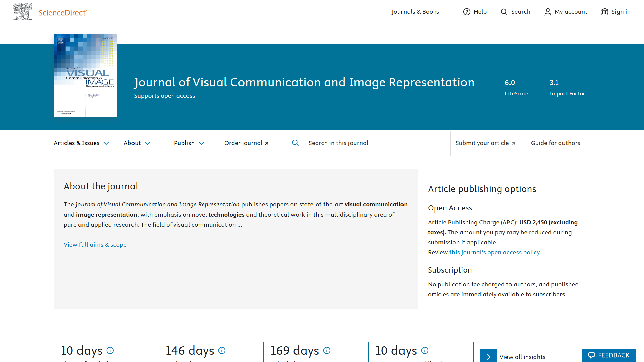The height and width of the screenshot is (362, 644).
Task: Click the 169 days statistic
Action: 295,350
